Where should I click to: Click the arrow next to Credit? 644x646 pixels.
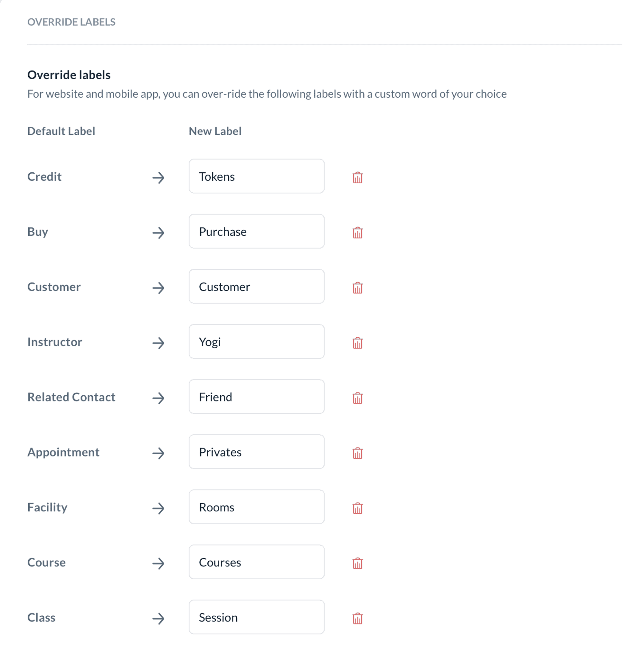(x=158, y=178)
